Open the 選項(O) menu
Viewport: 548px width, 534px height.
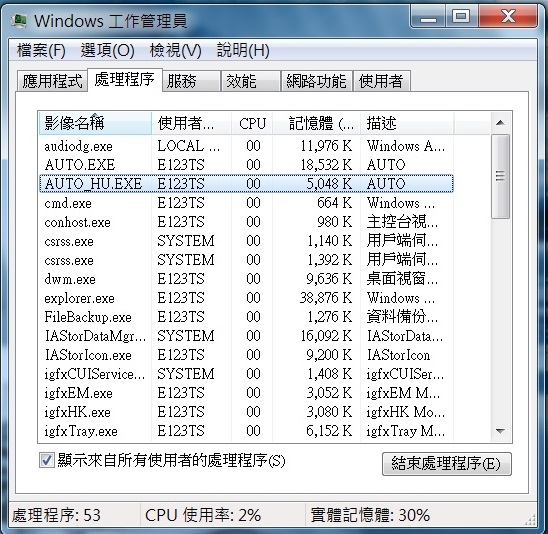tap(107, 50)
